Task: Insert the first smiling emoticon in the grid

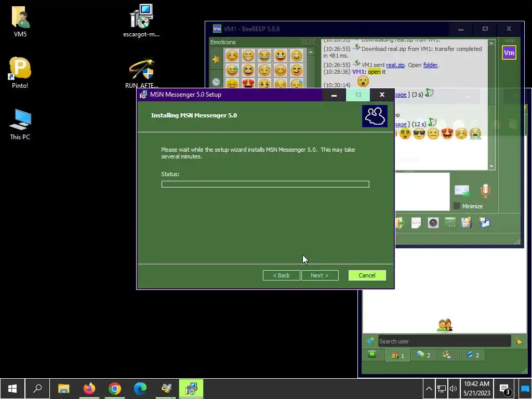Action: pos(232,55)
